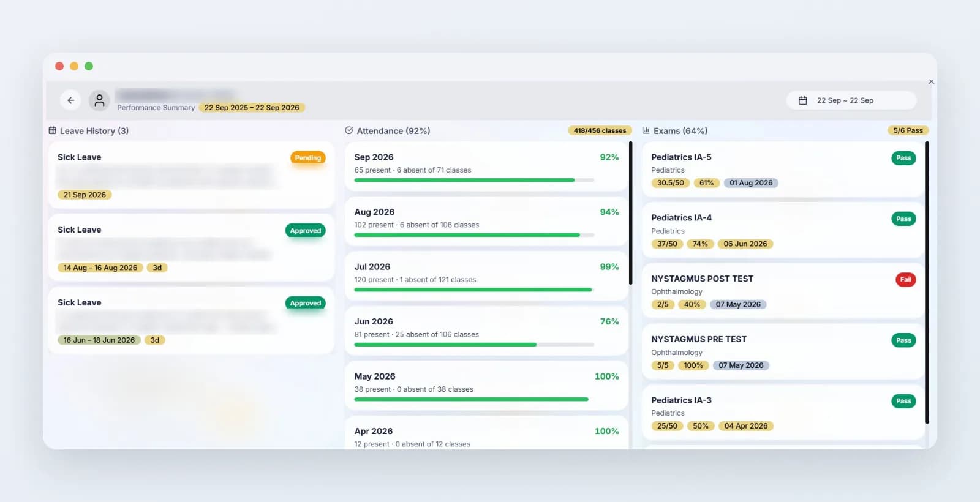Click the 21 Sep 2026 leave date tag
Screen dimensions: 980x502
point(85,195)
